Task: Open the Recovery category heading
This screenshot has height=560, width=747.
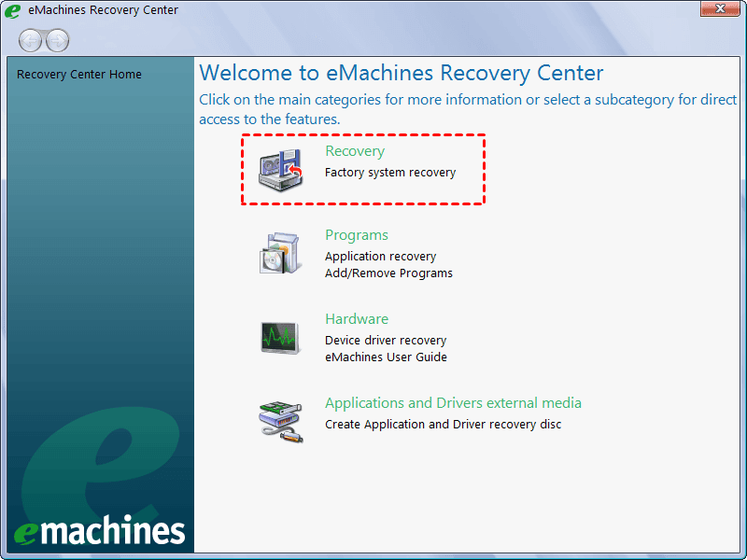Action: pyautogui.click(x=355, y=151)
